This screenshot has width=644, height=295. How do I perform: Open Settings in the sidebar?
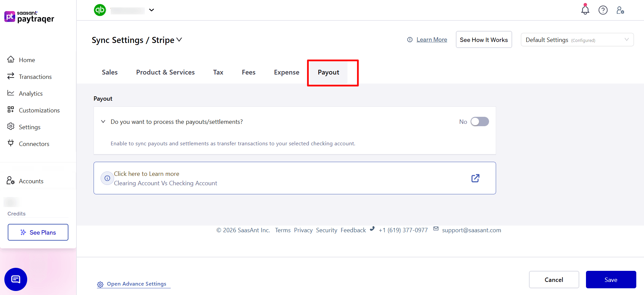click(30, 127)
